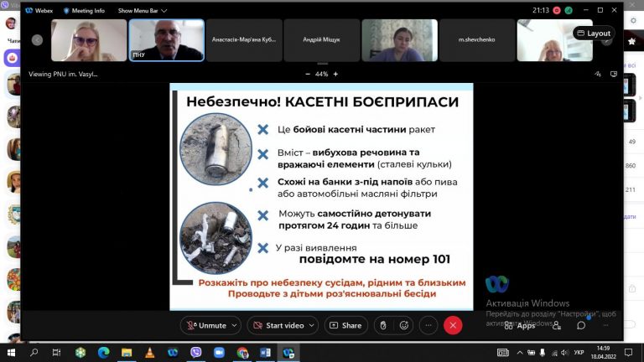This screenshot has height=362, width=644.
Task: Open the participants panel icon
Action: [557, 325]
